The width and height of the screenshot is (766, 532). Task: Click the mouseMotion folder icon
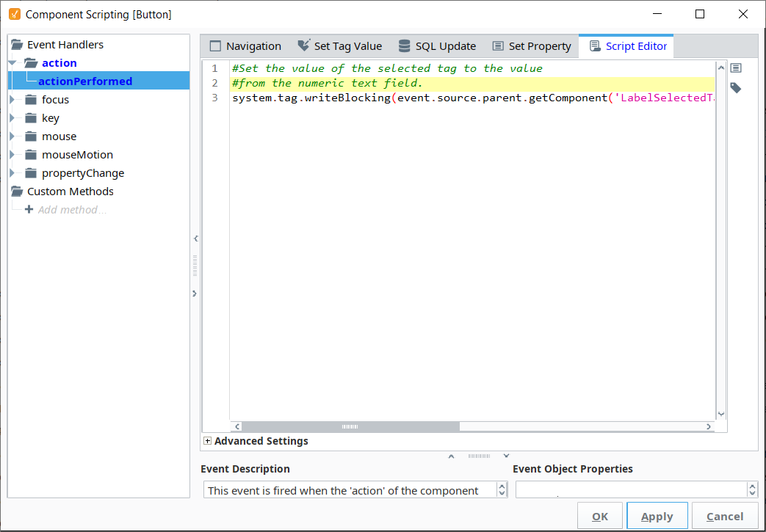31,155
